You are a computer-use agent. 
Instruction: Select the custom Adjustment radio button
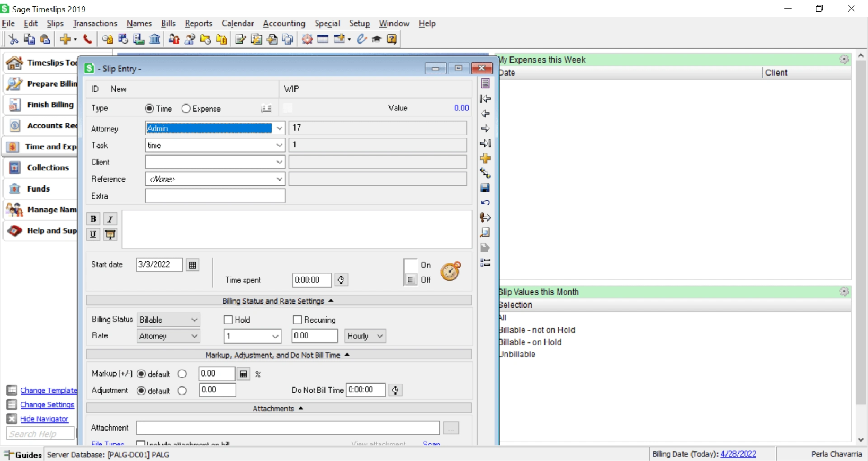pos(182,390)
